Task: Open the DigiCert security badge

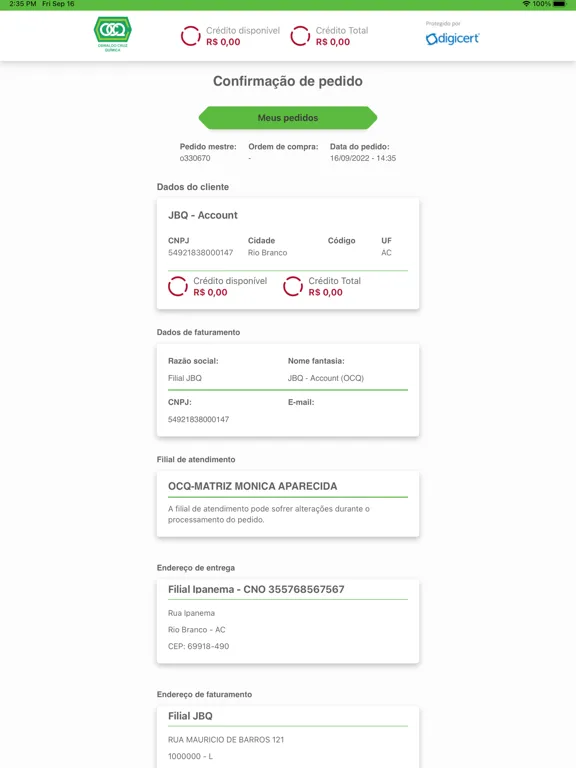Action: [x=453, y=34]
